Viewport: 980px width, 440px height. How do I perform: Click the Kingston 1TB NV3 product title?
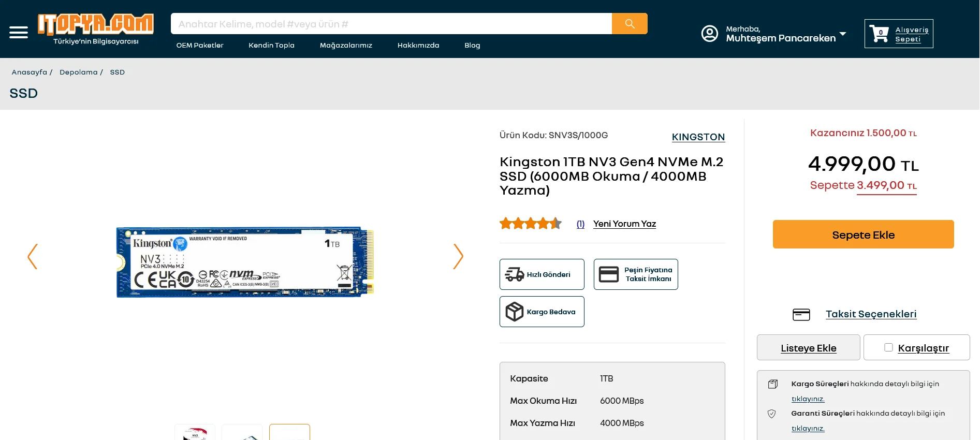click(611, 176)
